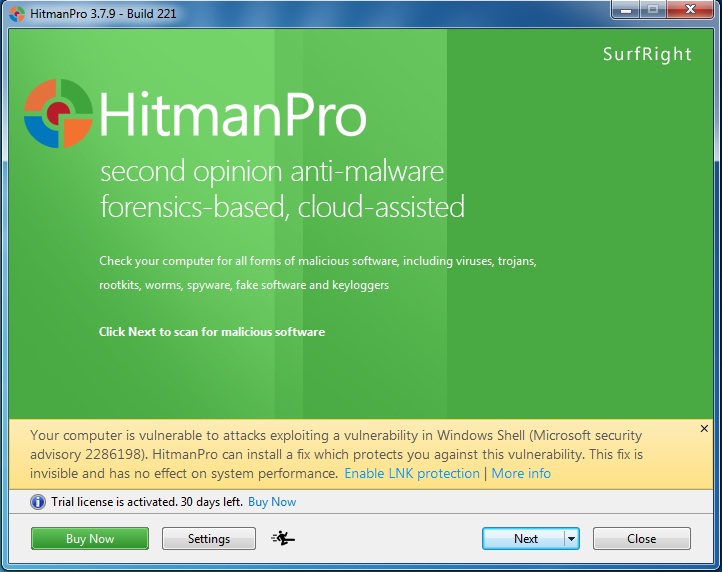Open the More info link
Screen dimensions: 722x572
pos(521,473)
